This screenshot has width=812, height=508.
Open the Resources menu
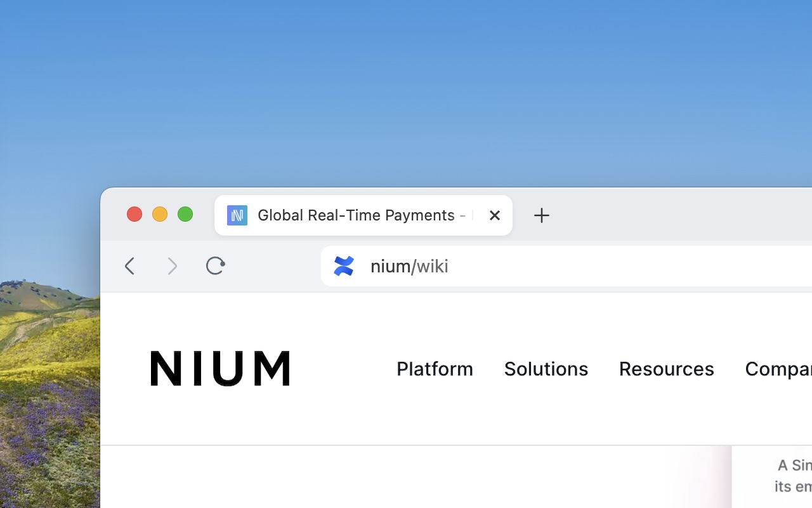pyautogui.click(x=666, y=368)
